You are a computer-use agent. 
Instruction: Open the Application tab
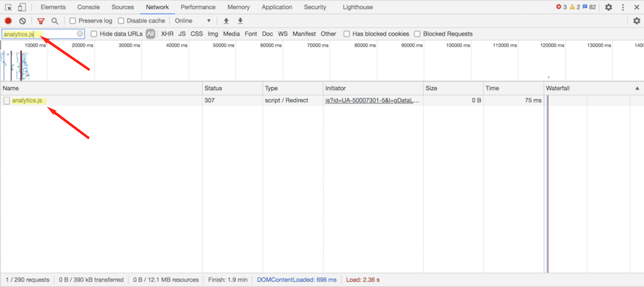[277, 7]
